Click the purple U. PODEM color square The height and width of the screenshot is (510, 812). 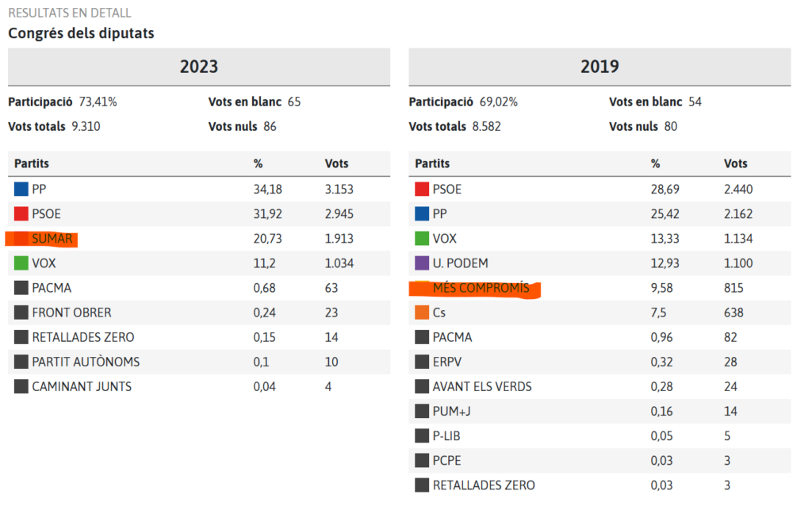[422, 263]
